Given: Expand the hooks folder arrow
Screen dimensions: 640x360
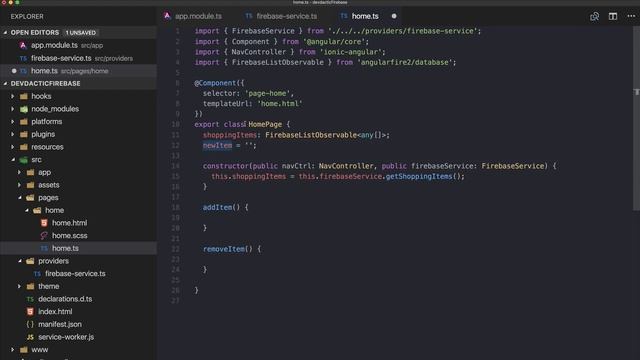Looking at the screenshot, I should click(13, 96).
